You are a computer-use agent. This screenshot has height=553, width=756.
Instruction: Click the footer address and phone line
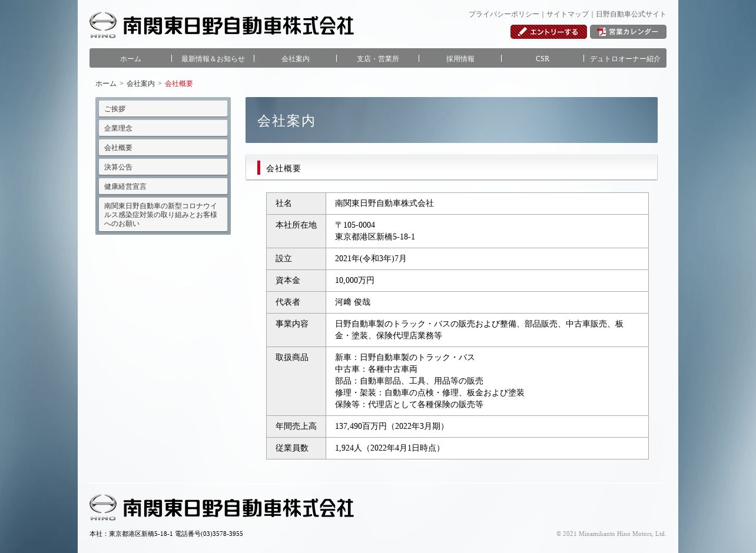(166, 534)
